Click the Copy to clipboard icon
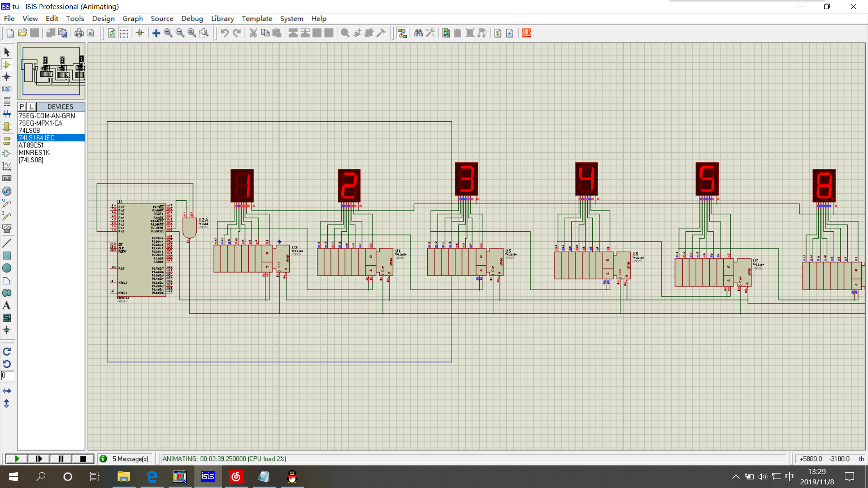This screenshot has width=868, height=488. tap(265, 33)
